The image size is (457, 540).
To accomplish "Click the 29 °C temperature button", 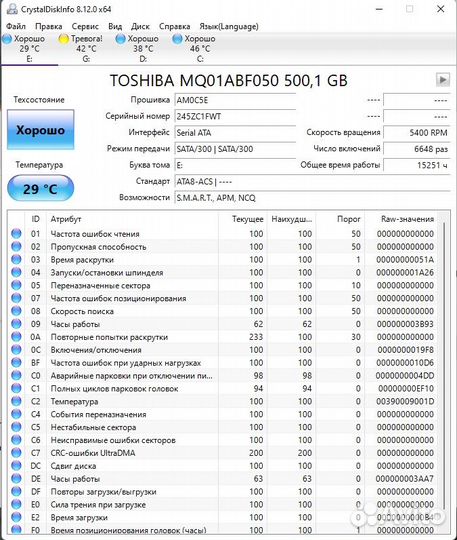I will pyautogui.click(x=41, y=188).
